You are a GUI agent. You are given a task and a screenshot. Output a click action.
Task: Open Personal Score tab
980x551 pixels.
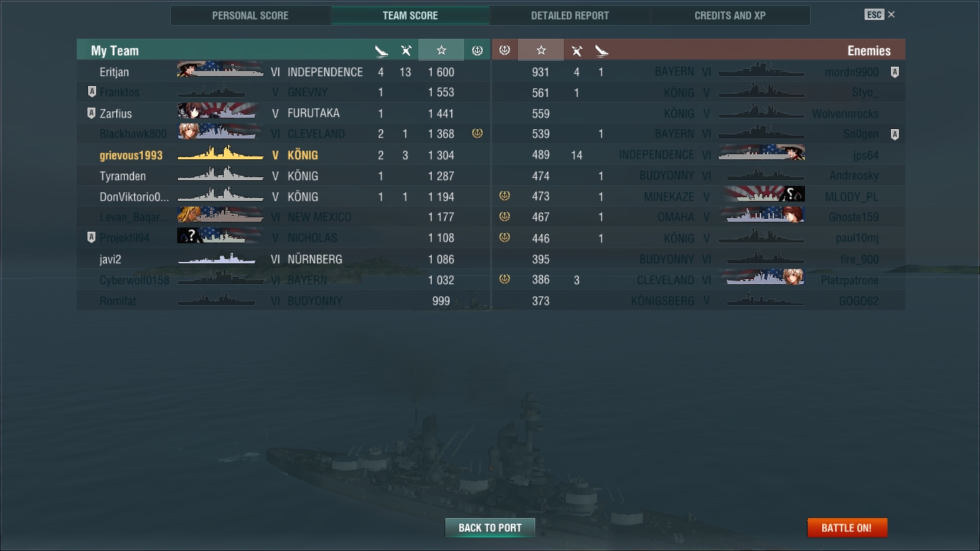tap(250, 15)
